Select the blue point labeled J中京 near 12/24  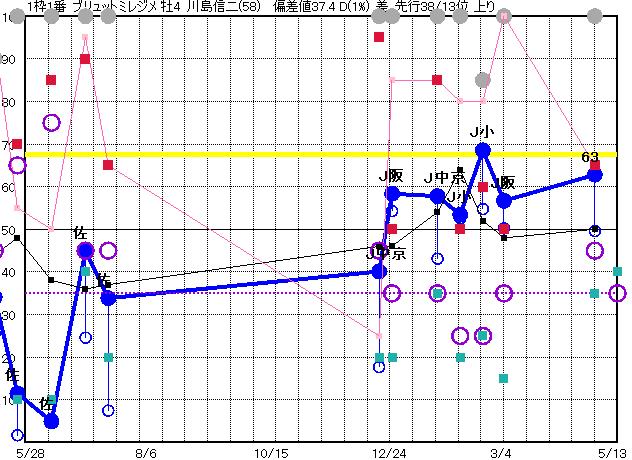(x=379, y=270)
